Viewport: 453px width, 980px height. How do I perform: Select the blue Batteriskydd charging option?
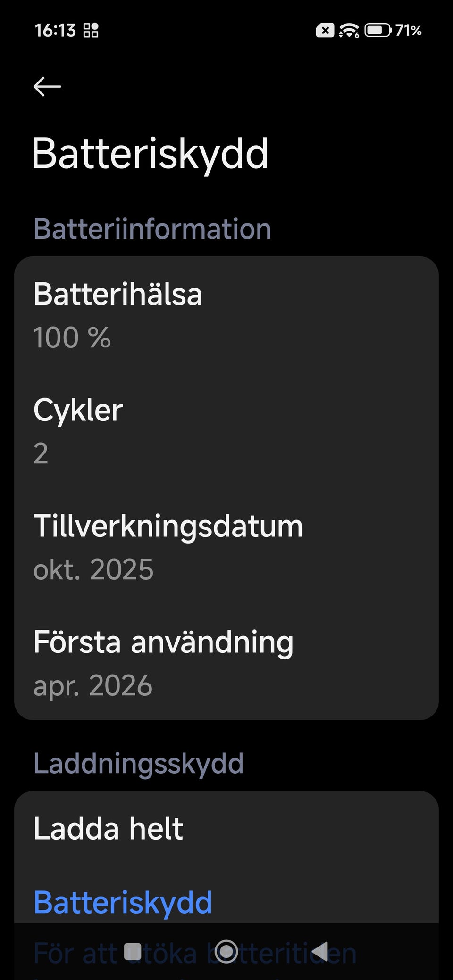(123, 902)
